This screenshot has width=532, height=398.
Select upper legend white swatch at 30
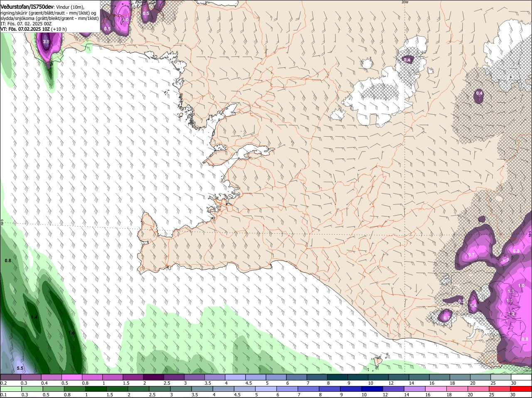[522, 377]
